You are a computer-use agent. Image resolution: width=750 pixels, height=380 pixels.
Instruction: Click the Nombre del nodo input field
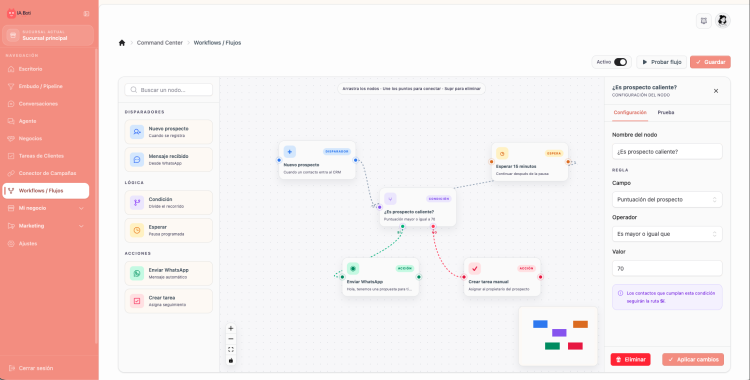[x=667, y=152]
